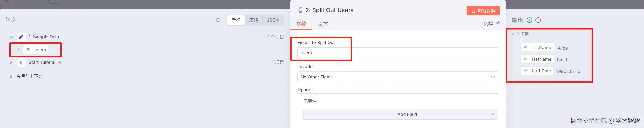This screenshot has height=128, width=644.
Task: Click the Sample Data pencil icon
Action: pyautogui.click(x=21, y=37)
